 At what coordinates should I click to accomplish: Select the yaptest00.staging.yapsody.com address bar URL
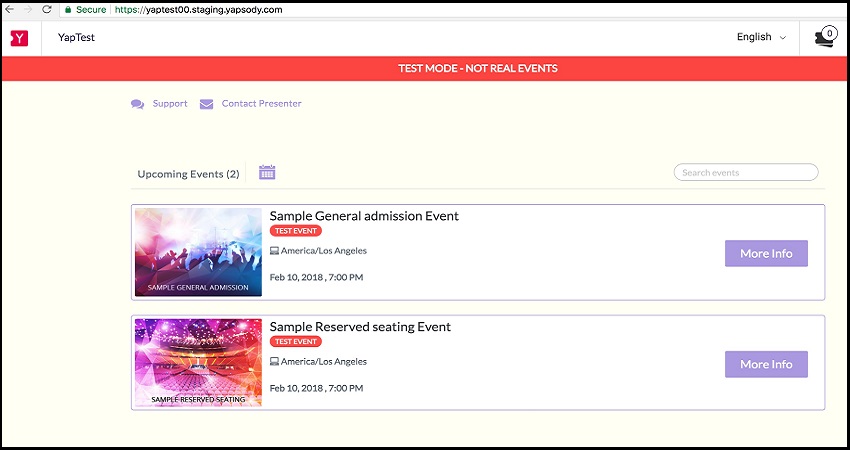click(x=198, y=9)
